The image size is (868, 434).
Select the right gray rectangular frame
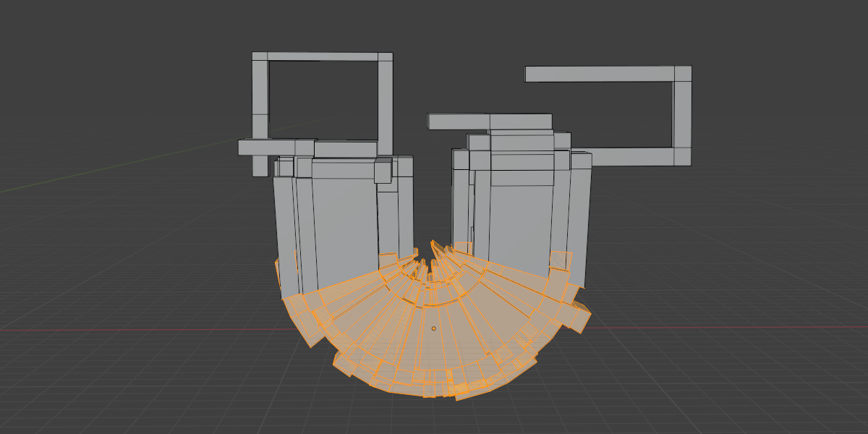pos(608,72)
